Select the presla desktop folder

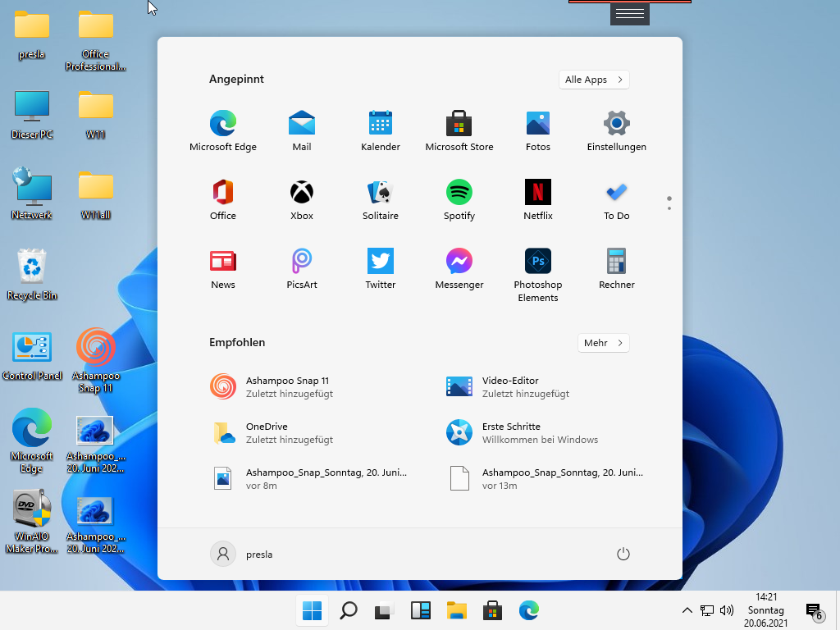point(32,34)
